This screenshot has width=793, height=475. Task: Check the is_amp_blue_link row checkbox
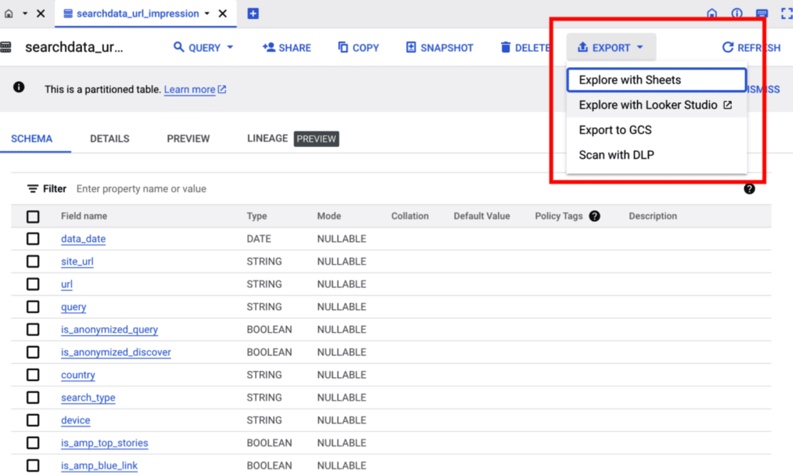pyautogui.click(x=33, y=465)
